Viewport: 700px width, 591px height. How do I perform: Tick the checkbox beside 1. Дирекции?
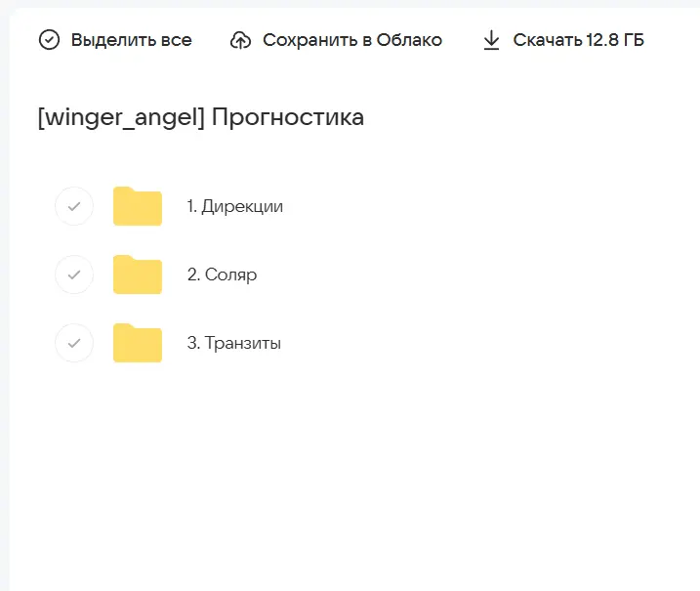point(74,206)
